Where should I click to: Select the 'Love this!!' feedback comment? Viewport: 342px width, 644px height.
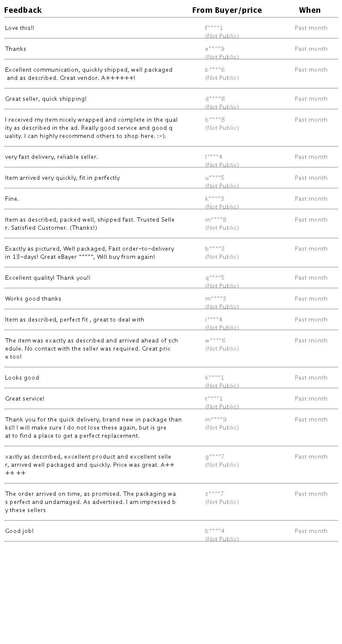[19, 28]
